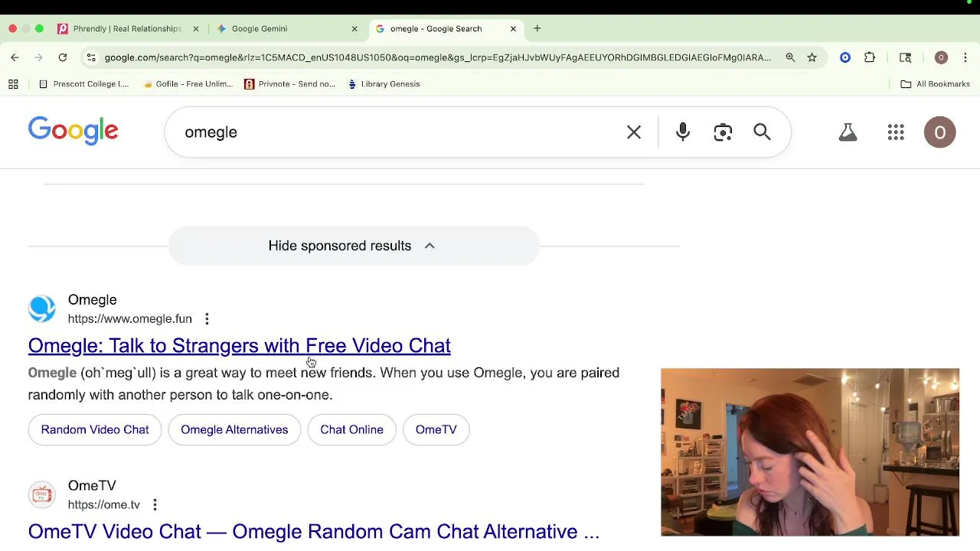
Task: Open the Prescott College bookmark
Action: coord(83,84)
